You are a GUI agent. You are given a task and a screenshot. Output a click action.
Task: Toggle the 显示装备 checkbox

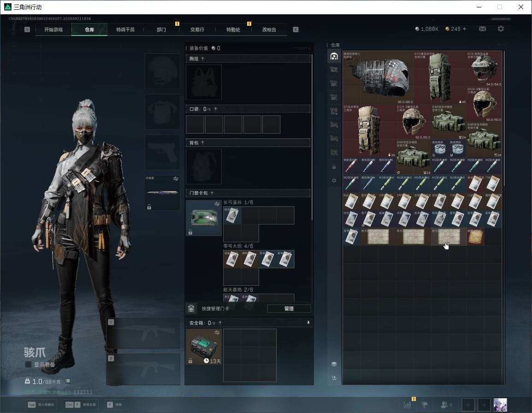pos(29,365)
